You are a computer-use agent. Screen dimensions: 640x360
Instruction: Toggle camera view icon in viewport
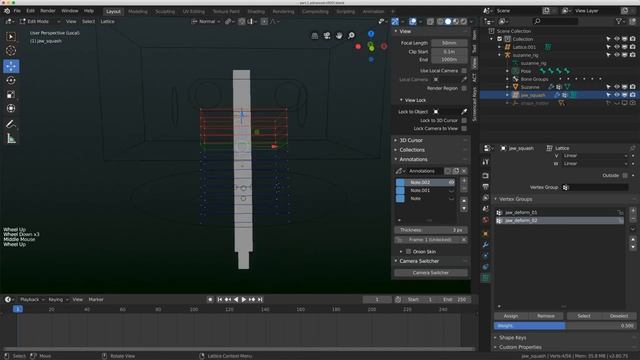pyautogui.click(x=327, y=36)
